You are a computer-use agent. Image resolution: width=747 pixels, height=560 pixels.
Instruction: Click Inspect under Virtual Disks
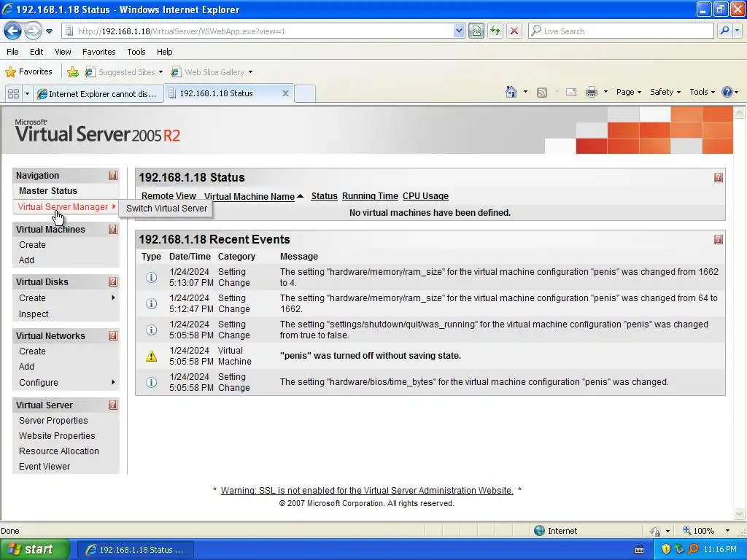[34, 314]
